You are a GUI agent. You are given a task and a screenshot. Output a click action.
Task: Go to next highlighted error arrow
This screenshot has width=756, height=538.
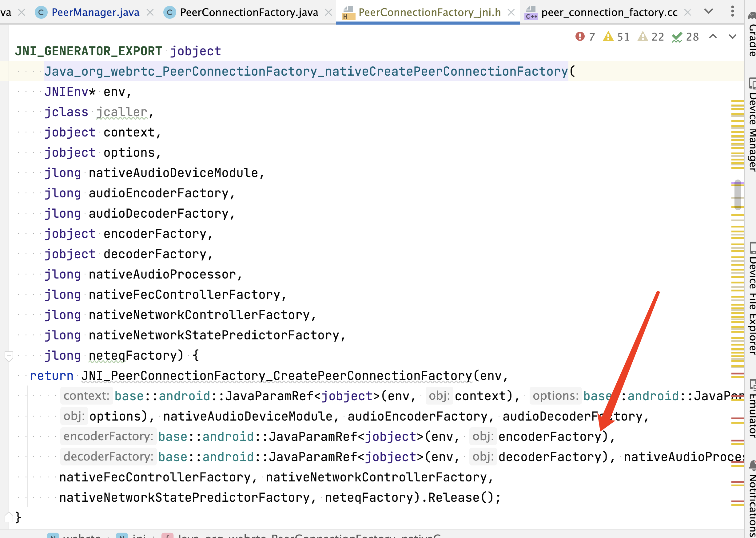[733, 37]
